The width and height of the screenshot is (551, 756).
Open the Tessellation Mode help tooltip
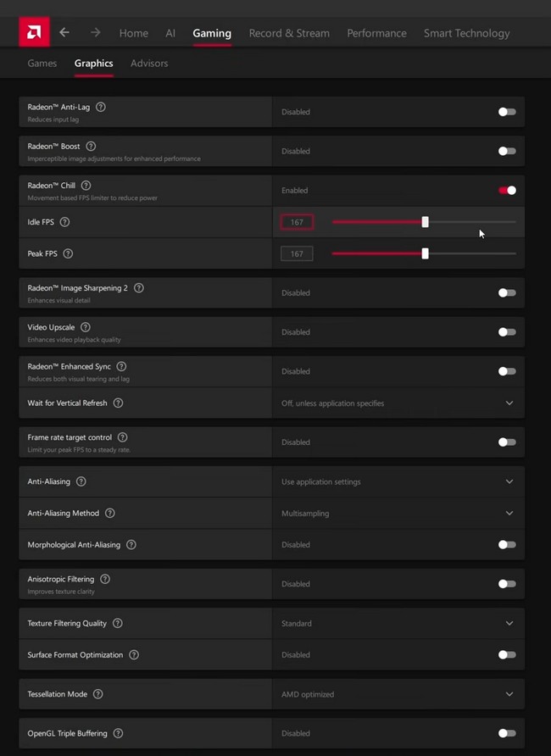point(99,693)
